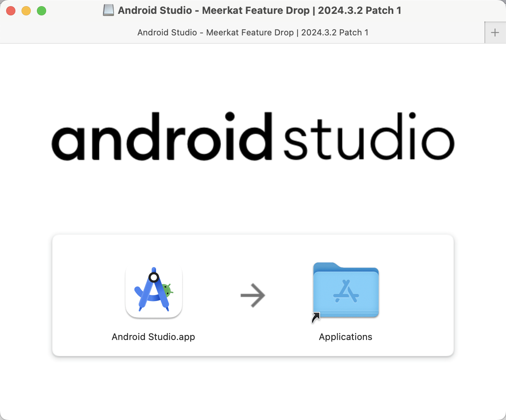The width and height of the screenshot is (506, 420).
Task: Add a new Finder tab with plus button
Action: click(495, 33)
